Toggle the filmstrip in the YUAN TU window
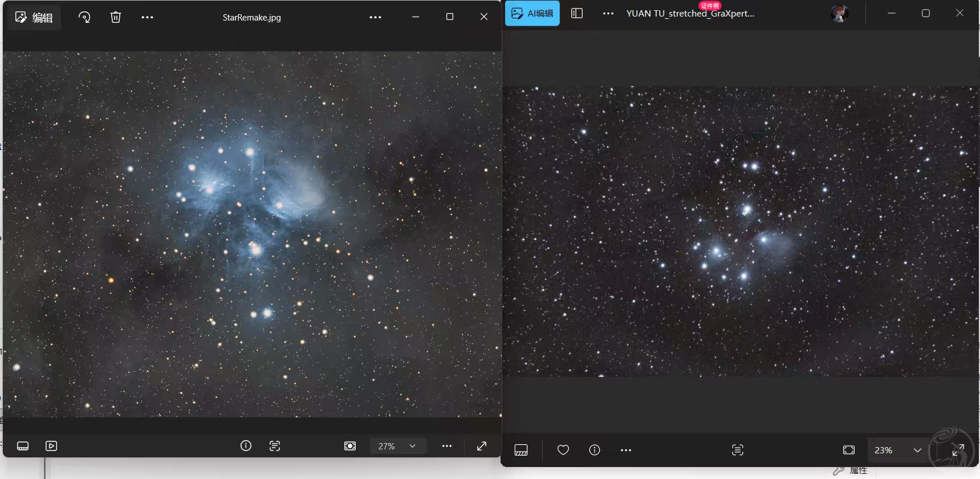The width and height of the screenshot is (980, 479). (x=521, y=450)
